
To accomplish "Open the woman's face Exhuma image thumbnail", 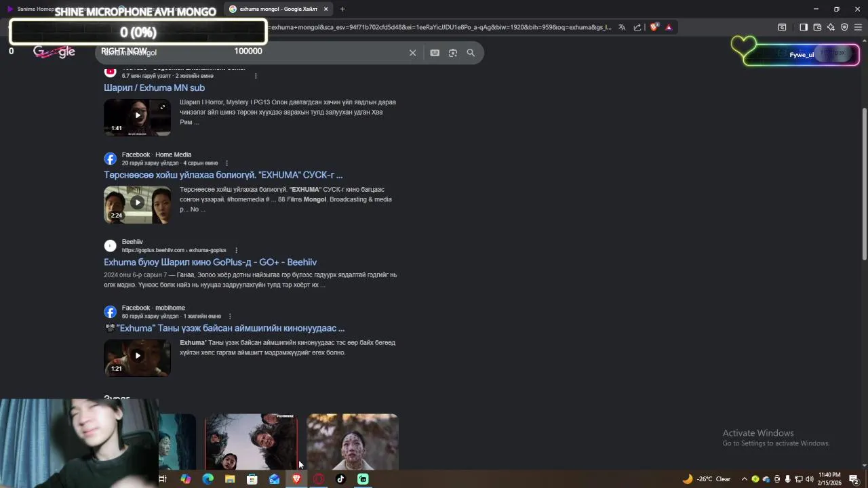I will coord(352,441).
